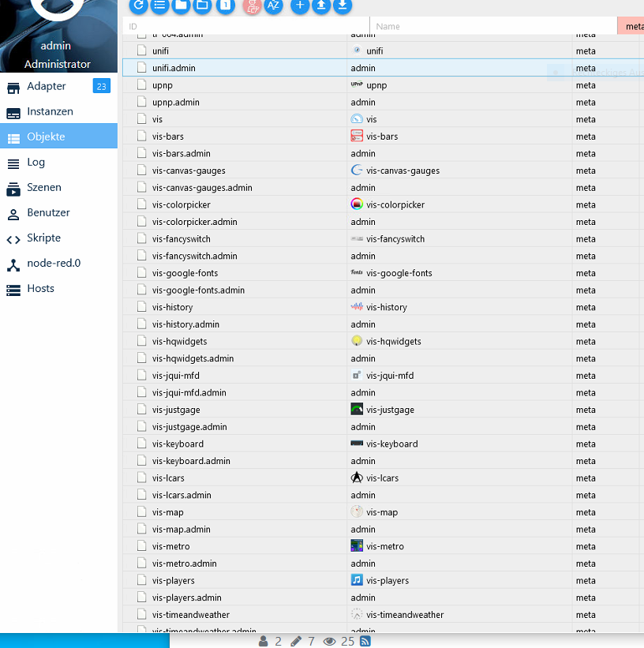Add new object with plus button
644x648 pixels.
point(300,6)
